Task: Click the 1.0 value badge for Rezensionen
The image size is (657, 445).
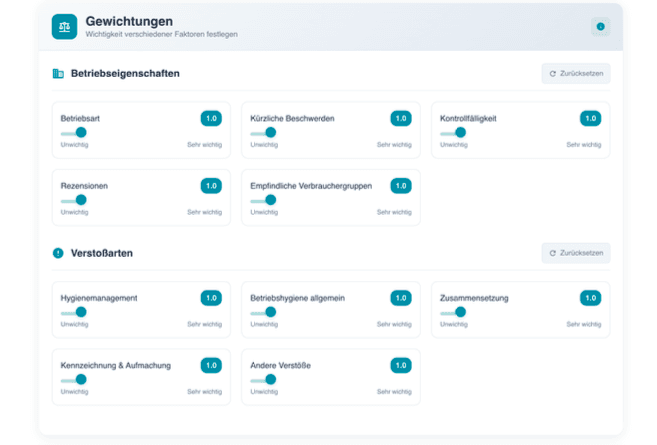Action: pyautogui.click(x=211, y=186)
